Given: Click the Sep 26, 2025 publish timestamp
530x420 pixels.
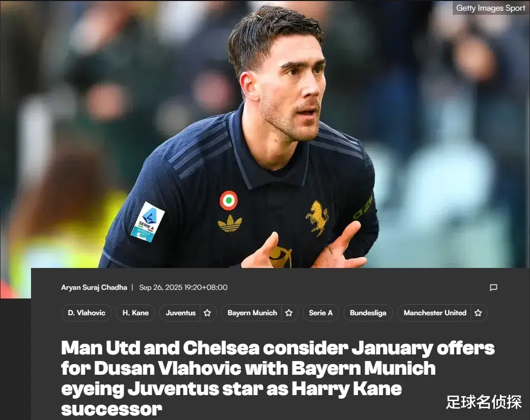Looking at the screenshot, I should 183,288.
